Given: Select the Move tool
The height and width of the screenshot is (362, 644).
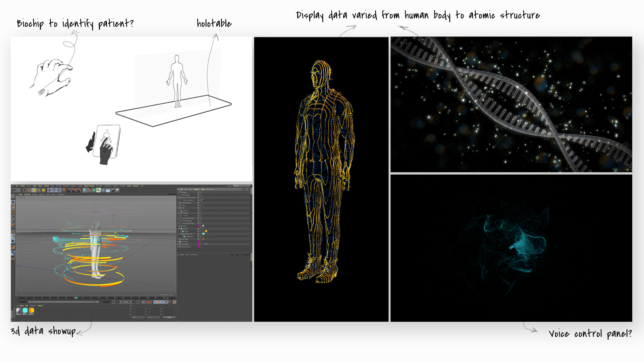Looking at the screenshot, I should tap(29, 190).
